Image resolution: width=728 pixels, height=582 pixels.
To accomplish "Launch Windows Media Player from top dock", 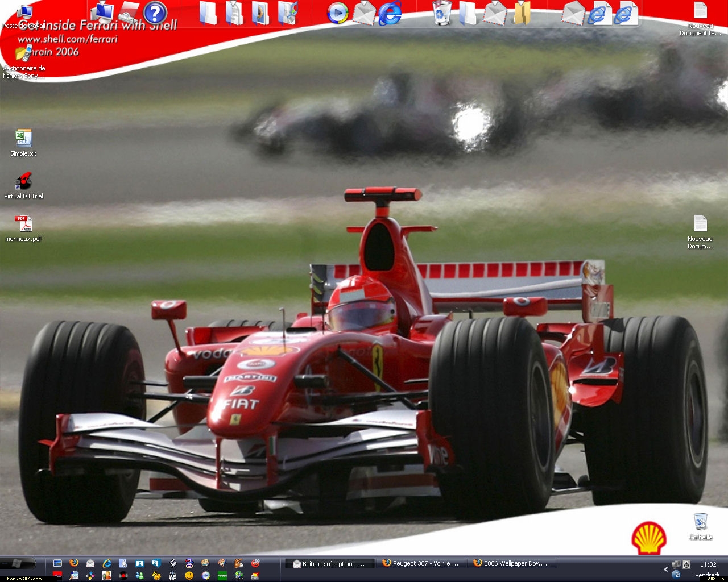I will tap(337, 13).
